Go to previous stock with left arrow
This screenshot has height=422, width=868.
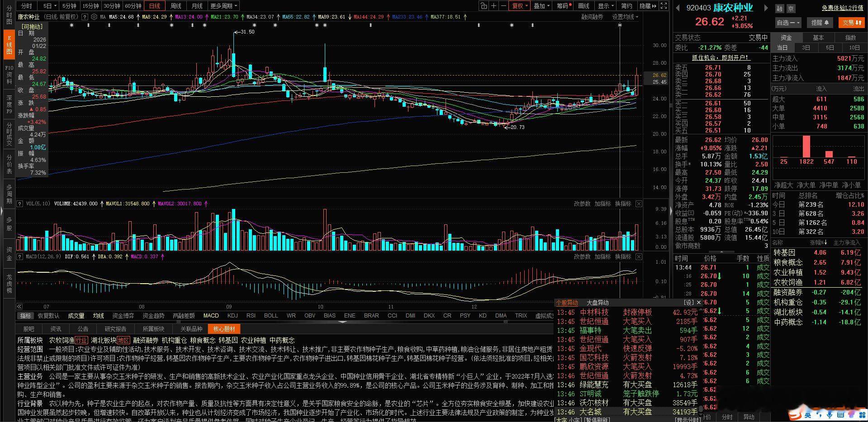click(x=678, y=8)
